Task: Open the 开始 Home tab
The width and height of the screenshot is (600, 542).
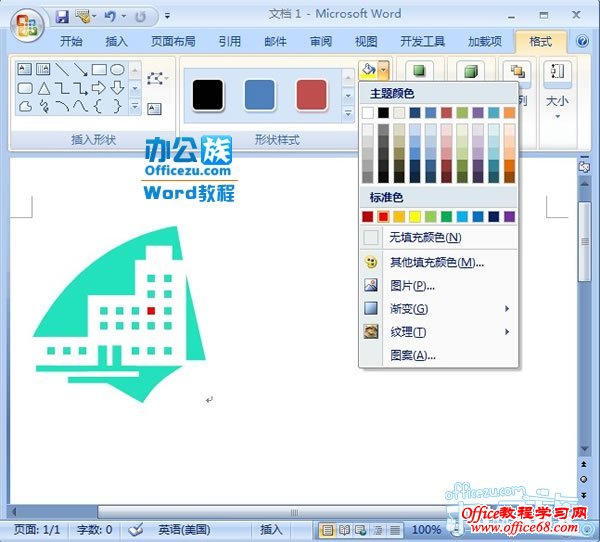Action: [71, 41]
